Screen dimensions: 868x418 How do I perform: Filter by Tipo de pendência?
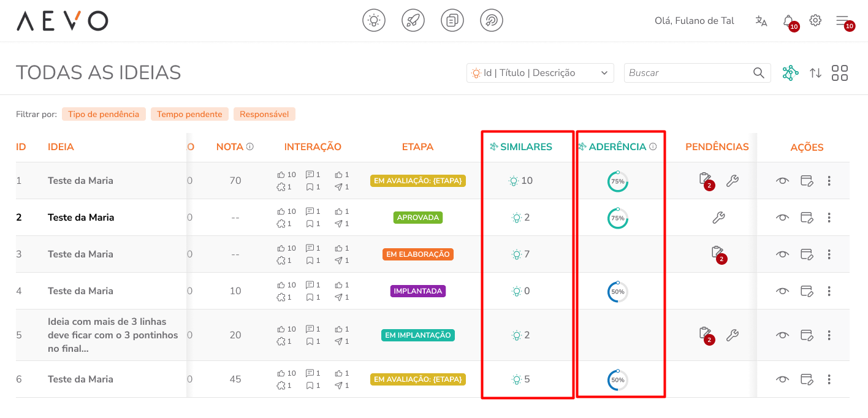pyautogui.click(x=104, y=114)
